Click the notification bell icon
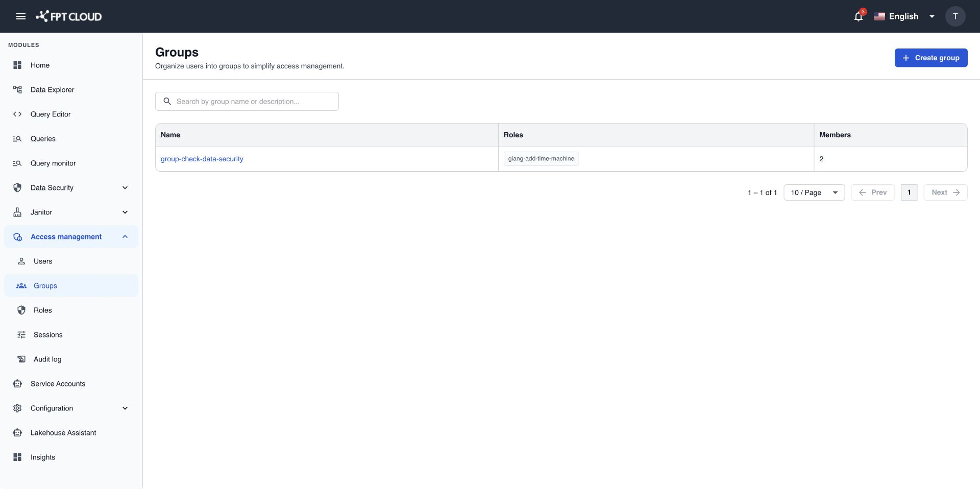Viewport: 980px width, 489px height. [859, 16]
